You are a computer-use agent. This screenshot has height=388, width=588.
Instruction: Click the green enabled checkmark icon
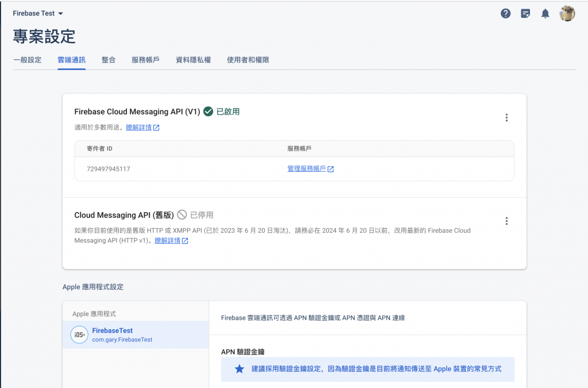click(x=208, y=112)
